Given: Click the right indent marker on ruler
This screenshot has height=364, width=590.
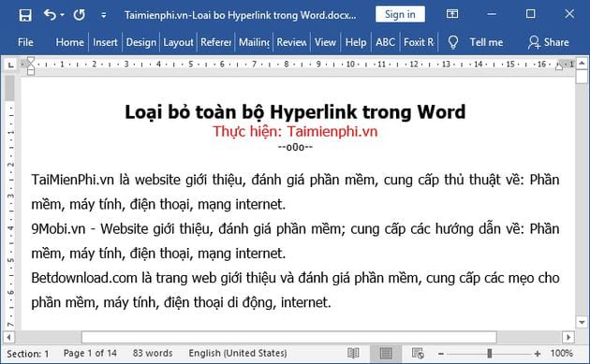Looking at the screenshot, I should pyautogui.click(x=559, y=66).
